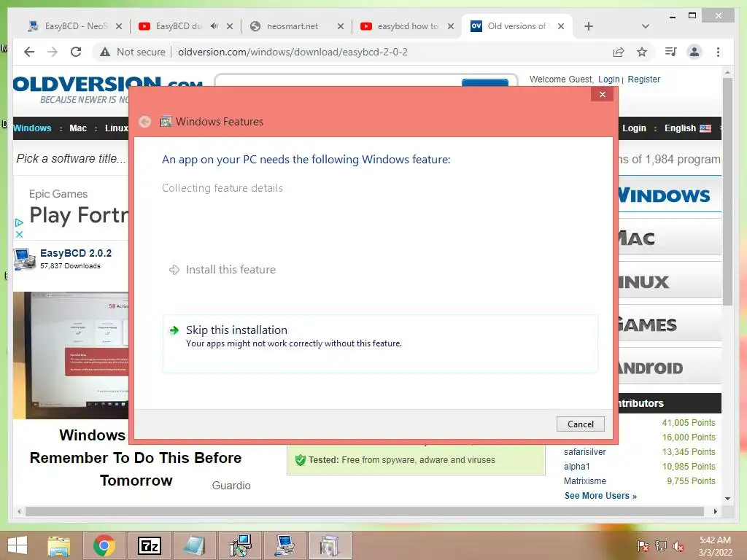Click the Games category banner on right
This screenshot has height=560, width=747.
(x=670, y=324)
